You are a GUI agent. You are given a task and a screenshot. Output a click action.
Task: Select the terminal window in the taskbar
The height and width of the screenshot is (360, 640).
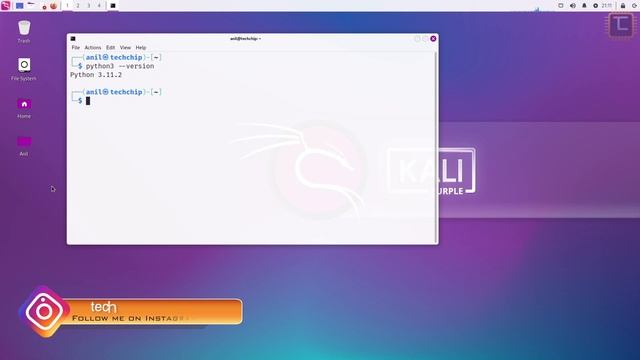tap(113, 6)
